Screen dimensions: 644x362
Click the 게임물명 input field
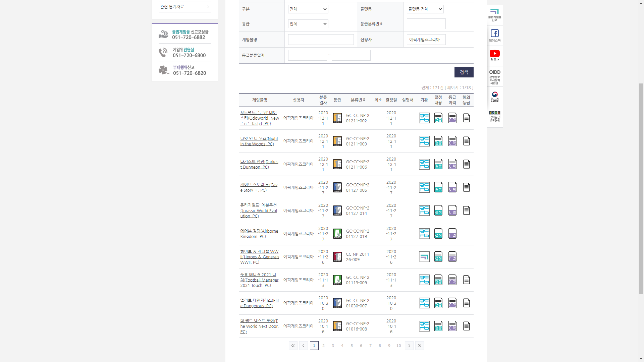[321, 40]
